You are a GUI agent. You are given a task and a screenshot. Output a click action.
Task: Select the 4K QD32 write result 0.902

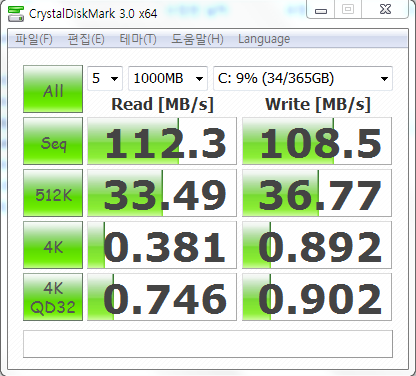[317, 297]
